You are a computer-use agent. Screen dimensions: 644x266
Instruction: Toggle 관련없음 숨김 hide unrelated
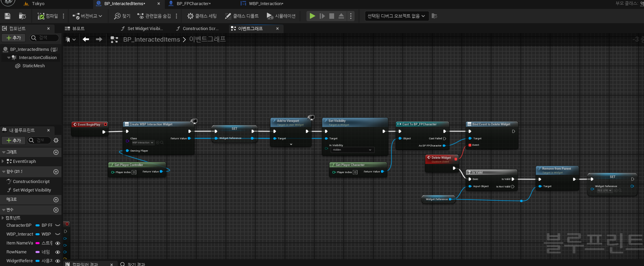pyautogui.click(x=154, y=16)
